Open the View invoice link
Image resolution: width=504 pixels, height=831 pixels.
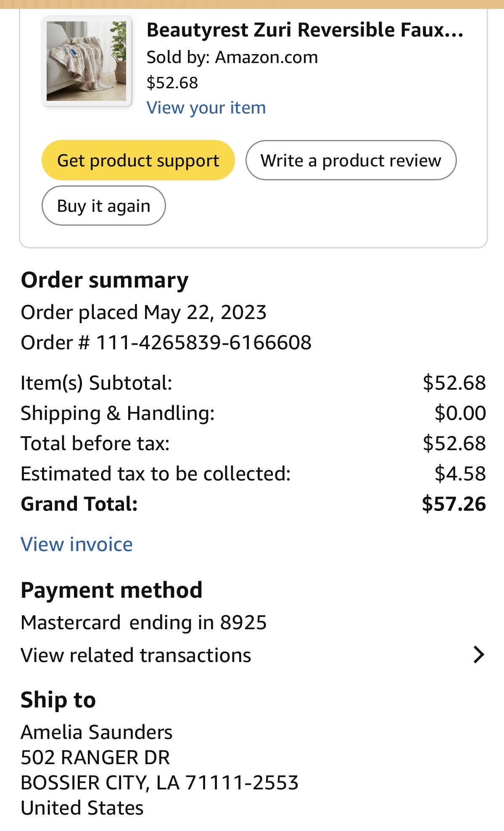(x=77, y=544)
